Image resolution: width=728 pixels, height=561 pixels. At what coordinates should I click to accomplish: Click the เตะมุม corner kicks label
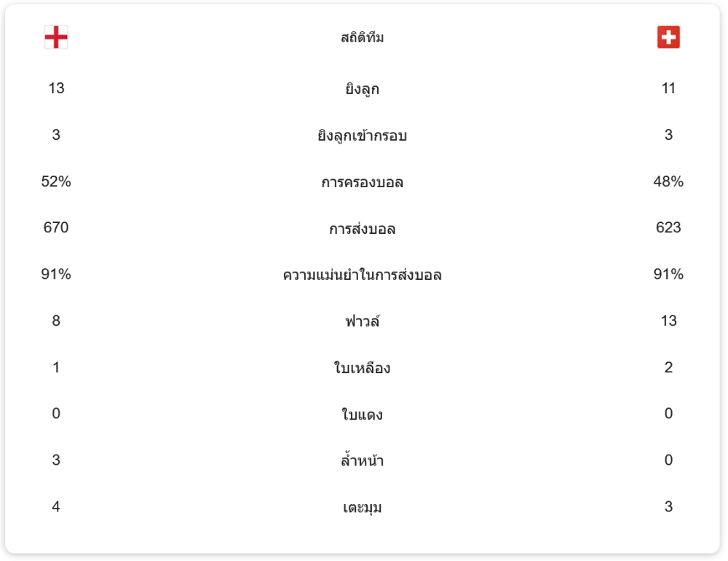(x=362, y=507)
